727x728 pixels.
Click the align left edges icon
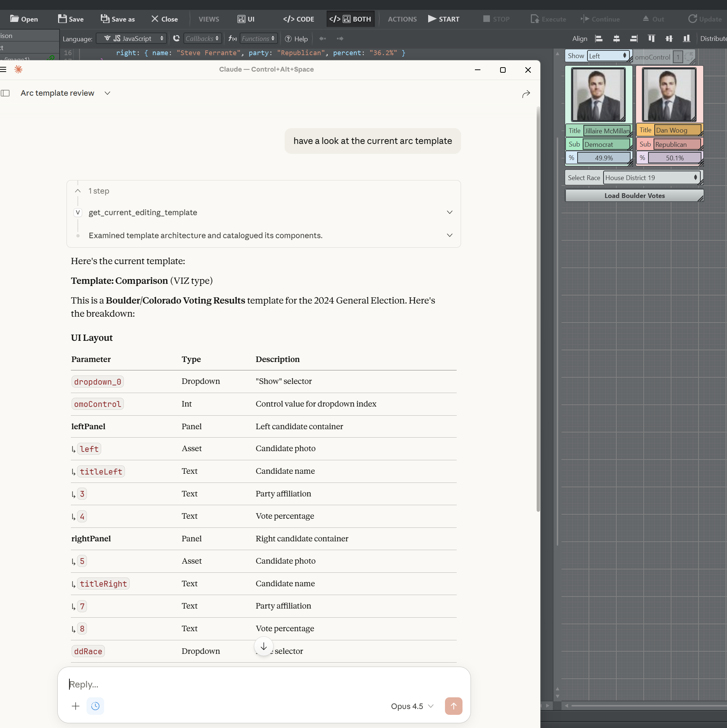click(x=598, y=38)
